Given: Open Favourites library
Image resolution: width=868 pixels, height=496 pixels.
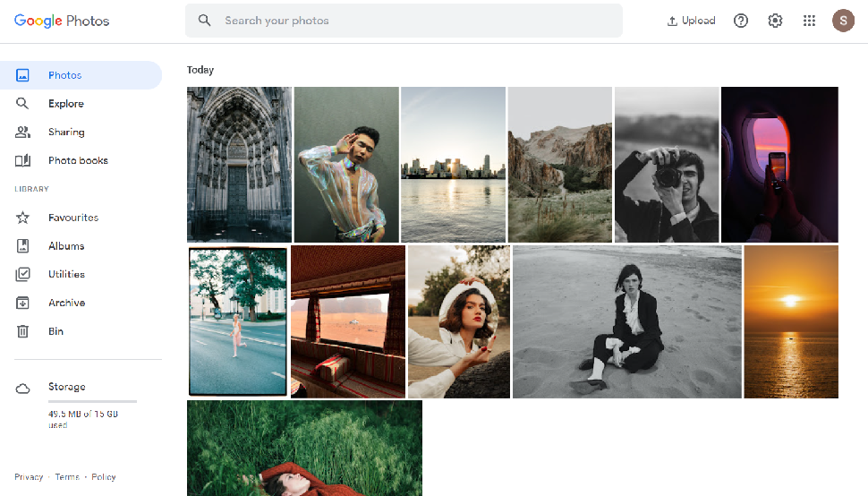Looking at the screenshot, I should point(73,218).
